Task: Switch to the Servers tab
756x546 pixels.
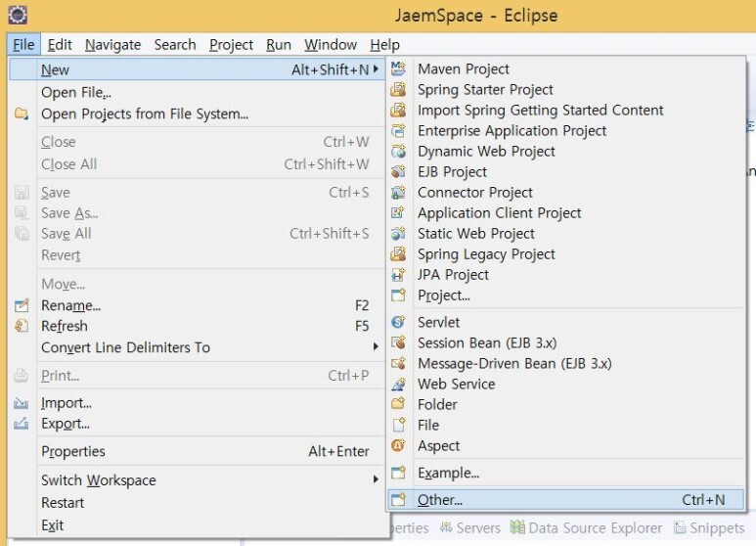Action: pos(470,528)
